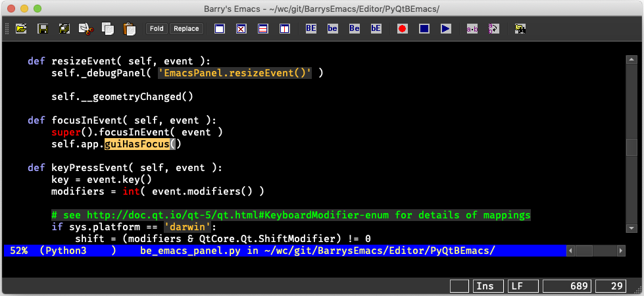Click the Fold button
The image size is (644, 296).
157,29
